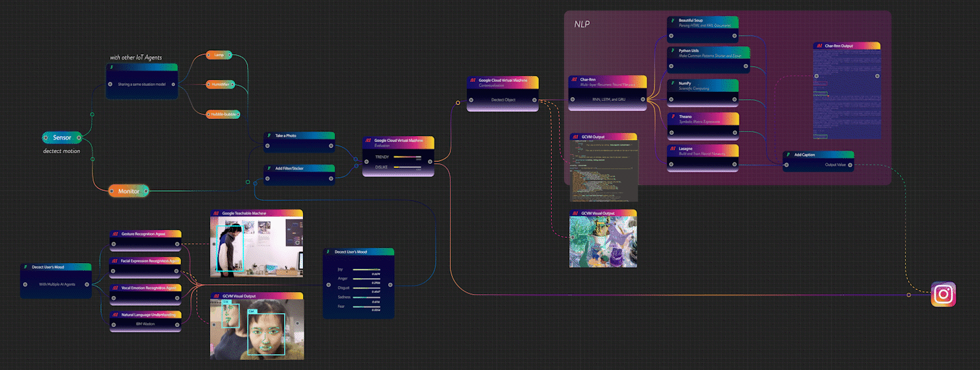
Task: Open the Char-Rnn Output text panel
Action: (x=847, y=94)
